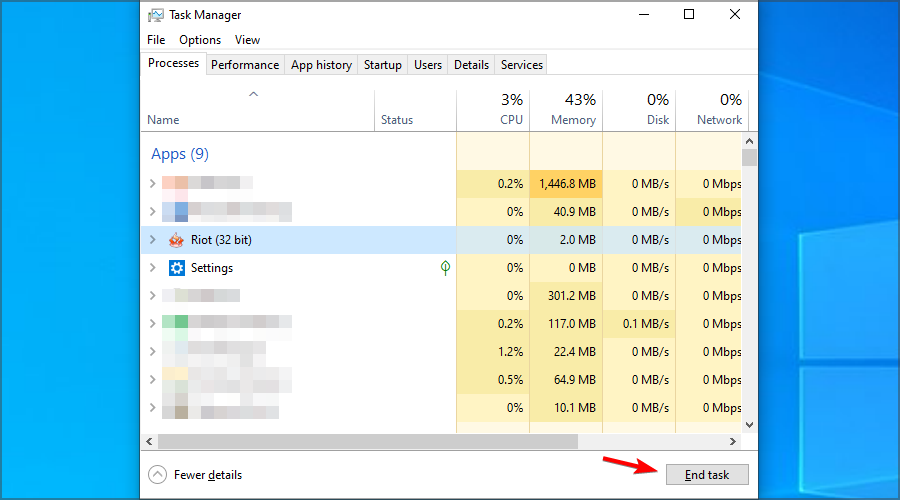The height and width of the screenshot is (500, 900).
Task: Click the Task Manager title bar icon
Action: click(156, 15)
